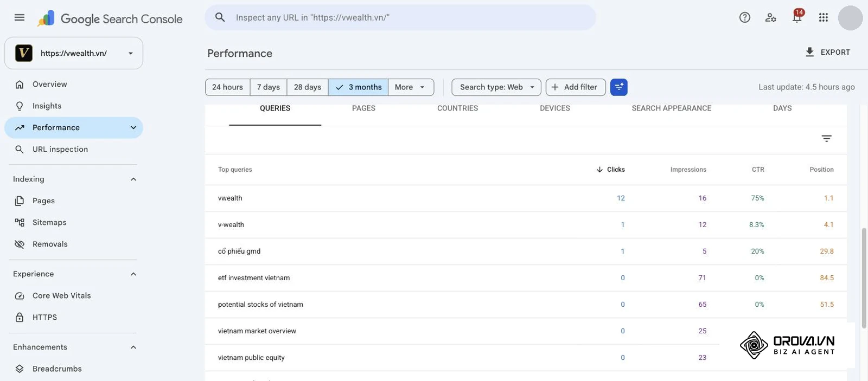
Task: Click the Performance trend icon
Action: point(20,128)
